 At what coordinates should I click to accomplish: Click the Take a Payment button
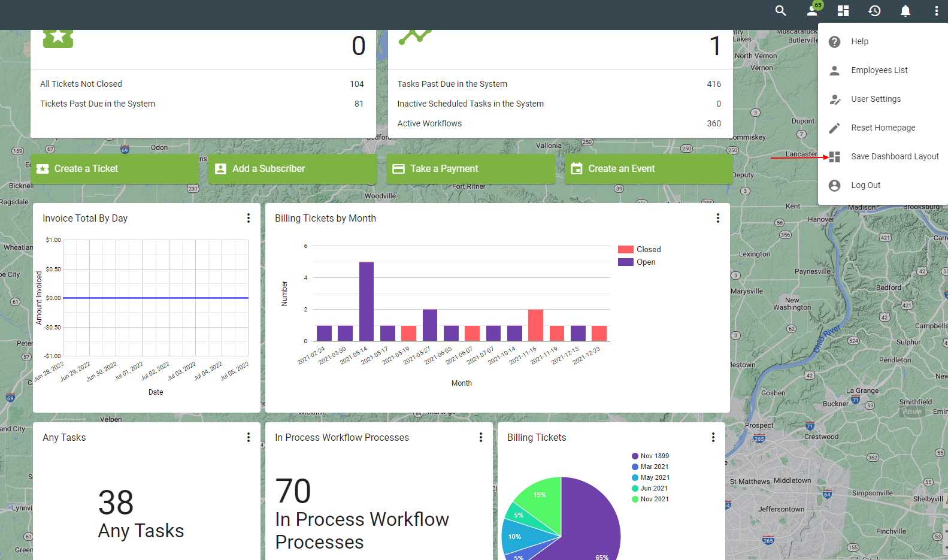(x=471, y=169)
